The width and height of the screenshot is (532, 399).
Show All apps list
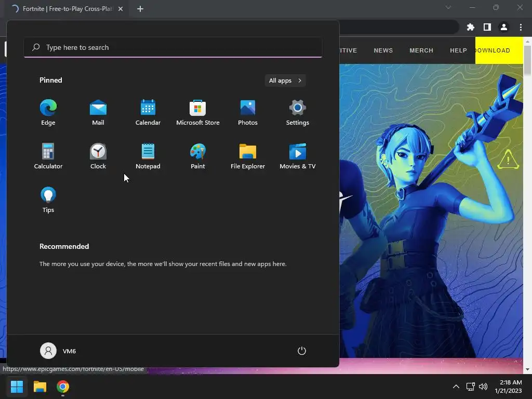tap(285, 81)
